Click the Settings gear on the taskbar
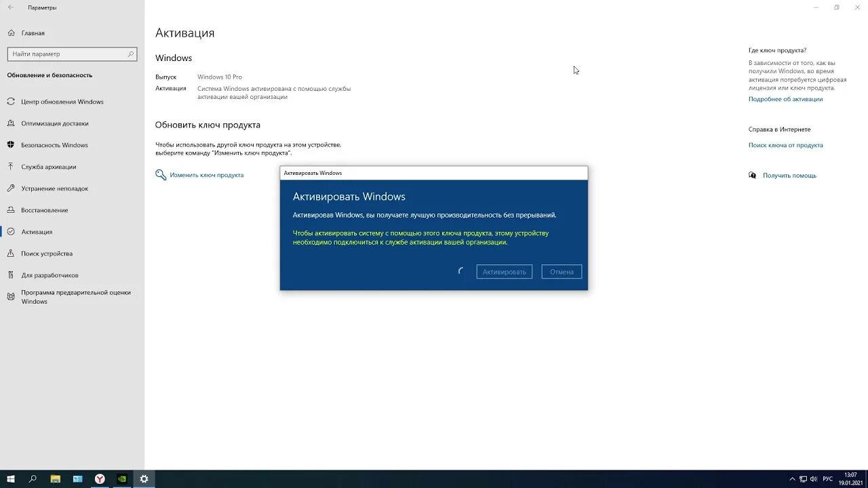The image size is (868, 488). (144, 479)
